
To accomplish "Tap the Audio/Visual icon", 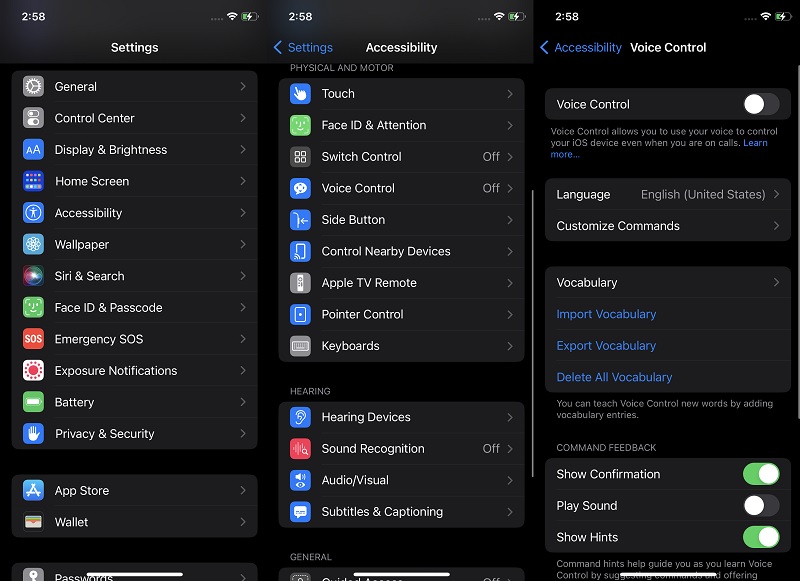I will pos(301,481).
